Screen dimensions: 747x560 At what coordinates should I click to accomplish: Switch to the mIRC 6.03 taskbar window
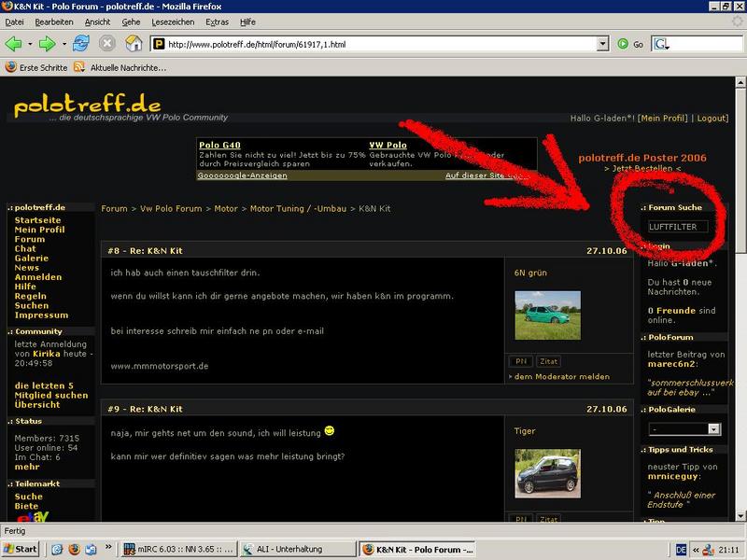(x=178, y=549)
